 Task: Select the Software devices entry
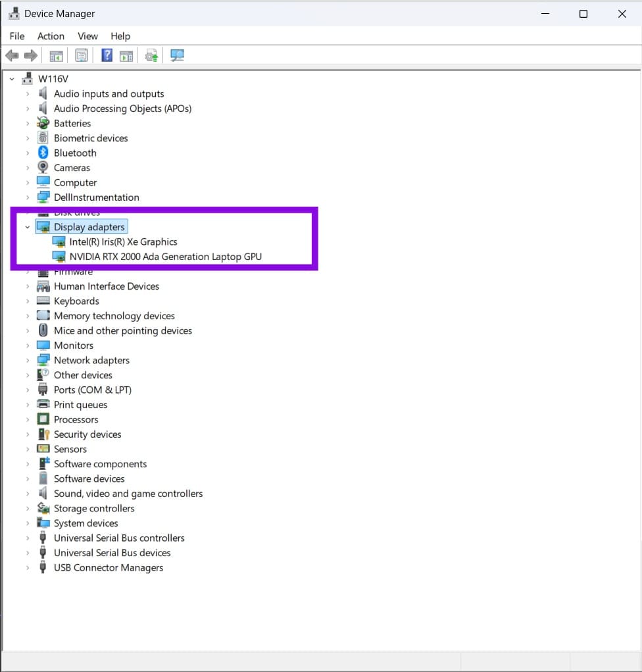tap(89, 478)
